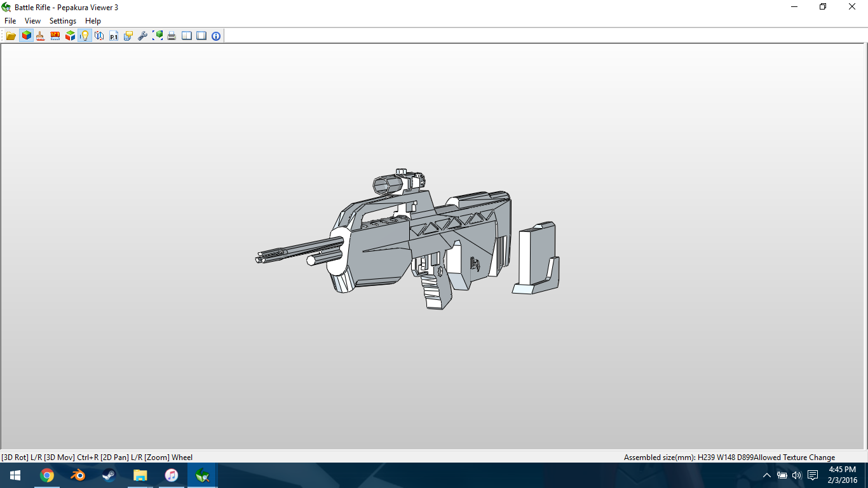The height and width of the screenshot is (488, 868).
Task: Click the battery power tray icon
Action: [x=782, y=475]
